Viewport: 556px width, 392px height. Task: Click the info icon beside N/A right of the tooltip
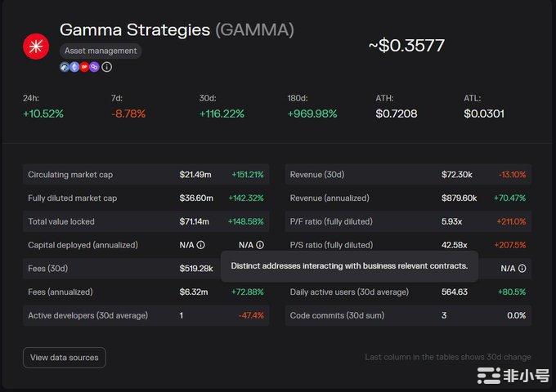522,268
